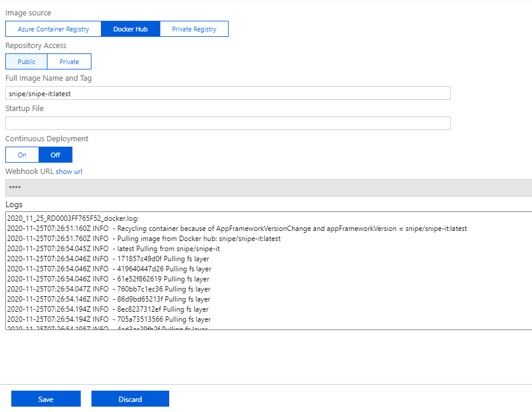Click the Startup File input field
Image resolution: width=532 pixels, height=412 pixels.
point(228,123)
